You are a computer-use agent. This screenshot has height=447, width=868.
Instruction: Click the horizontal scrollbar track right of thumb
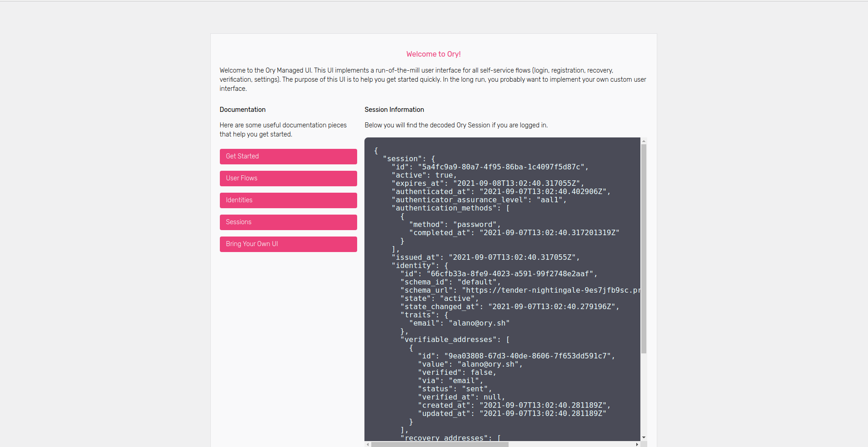pos(570,444)
